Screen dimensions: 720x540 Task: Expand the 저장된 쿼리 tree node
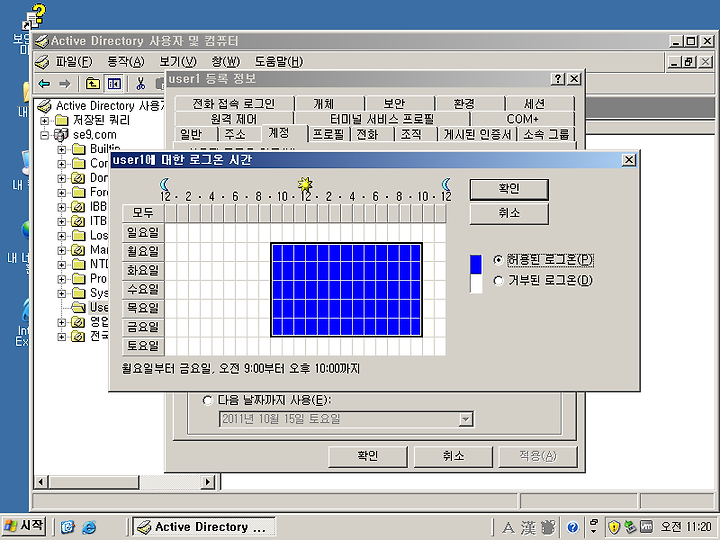[x=45, y=121]
